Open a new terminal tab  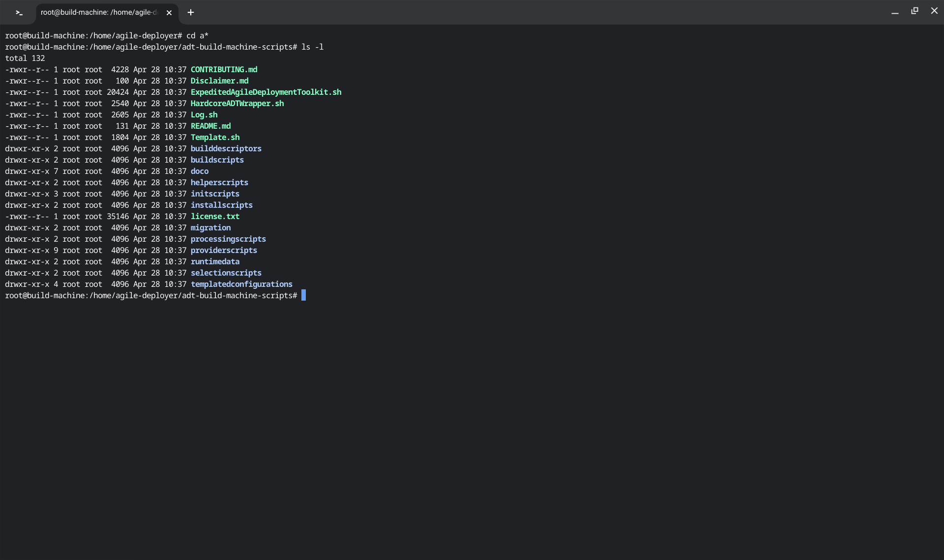tap(191, 13)
